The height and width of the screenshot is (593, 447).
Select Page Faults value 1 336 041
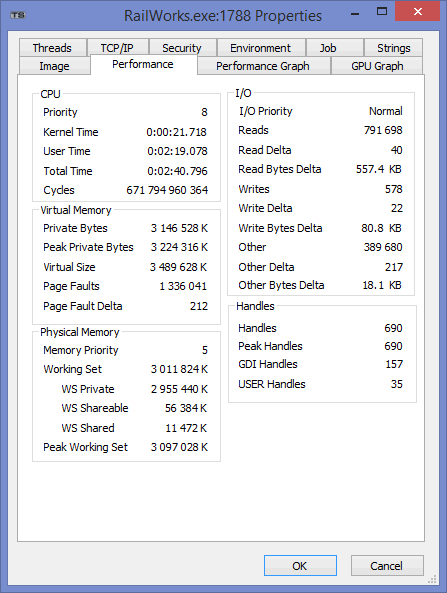tap(183, 286)
